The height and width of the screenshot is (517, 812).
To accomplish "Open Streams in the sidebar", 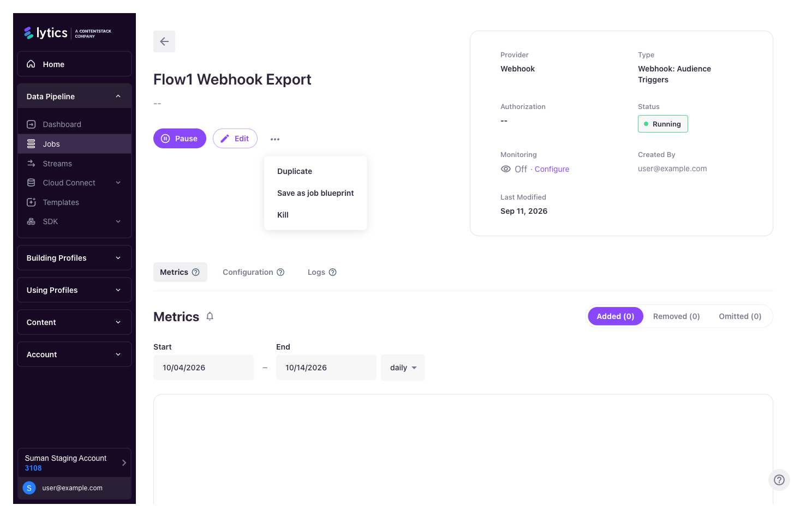I will click(74, 164).
